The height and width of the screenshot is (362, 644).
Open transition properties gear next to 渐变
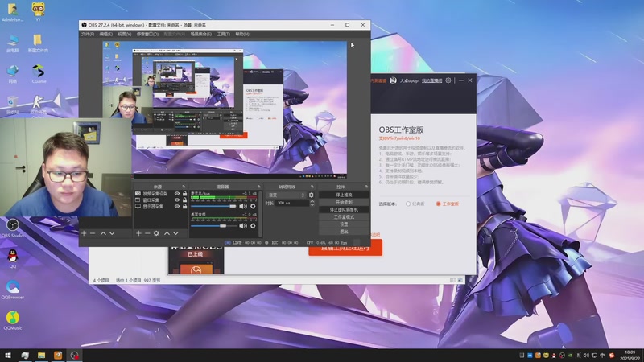312,195
